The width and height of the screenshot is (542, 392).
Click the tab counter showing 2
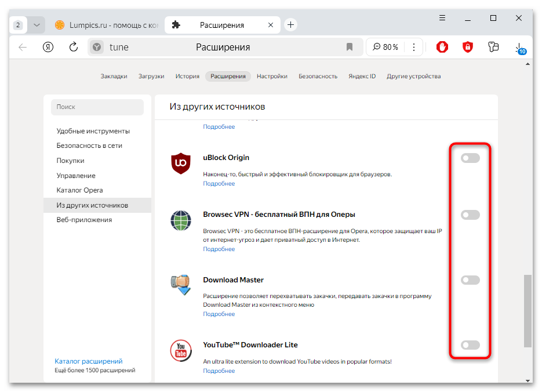pos(18,25)
